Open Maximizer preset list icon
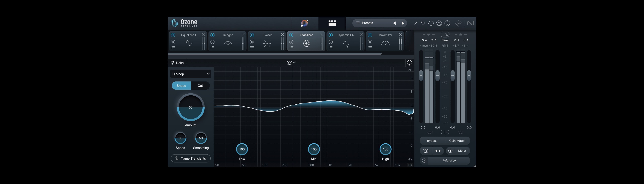644x184 pixels. point(370,48)
